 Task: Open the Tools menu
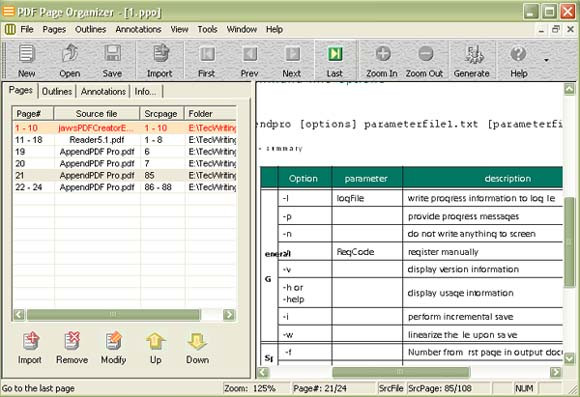(207, 29)
